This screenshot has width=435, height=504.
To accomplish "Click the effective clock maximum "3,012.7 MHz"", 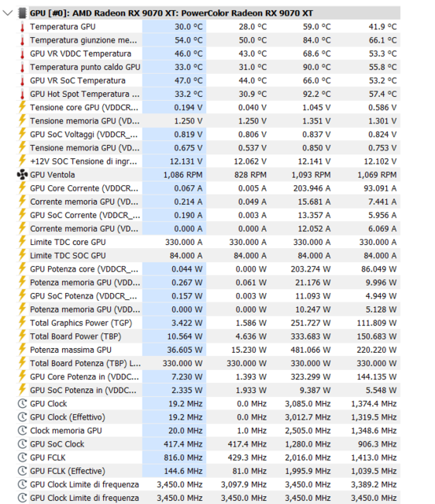I will pyautogui.click(x=308, y=417).
